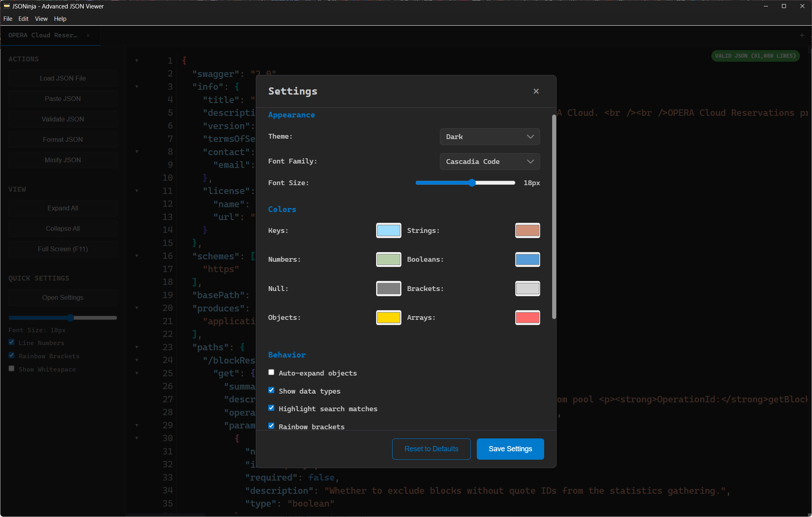Enable Show Whitespace in sidebar

[12, 369]
